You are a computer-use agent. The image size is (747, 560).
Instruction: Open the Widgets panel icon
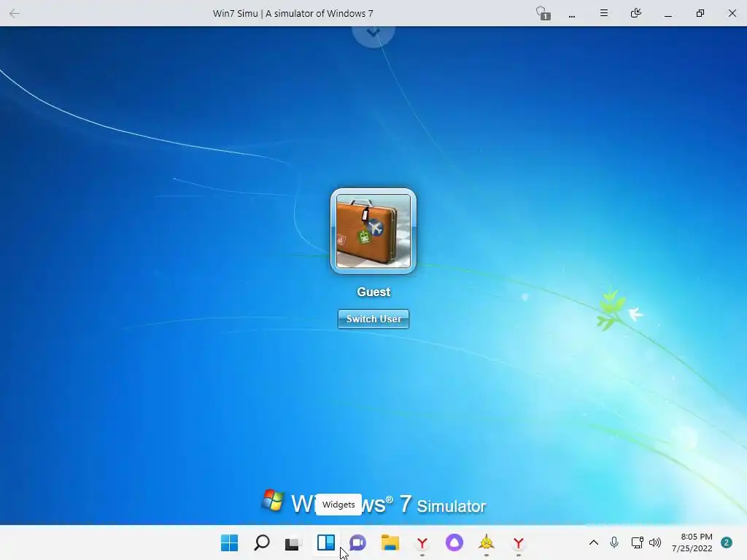(326, 542)
